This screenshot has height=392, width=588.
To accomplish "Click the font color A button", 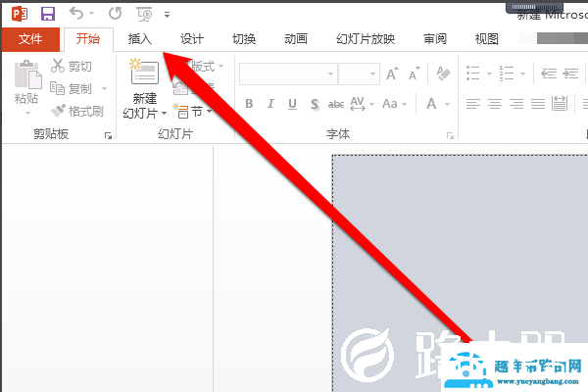I will click(x=431, y=104).
